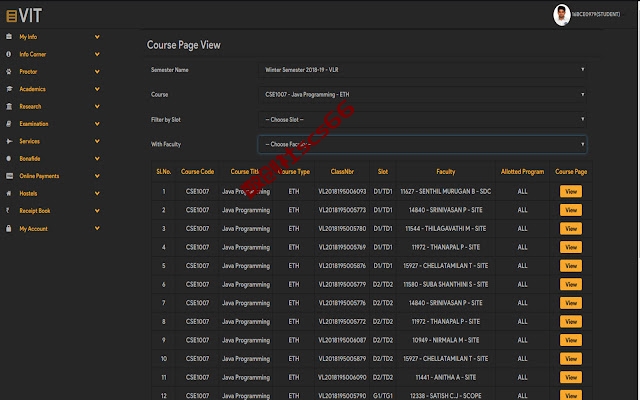This screenshot has height=400, width=640.
Task: Click the Bonafide sidebar icon
Action: (9, 158)
